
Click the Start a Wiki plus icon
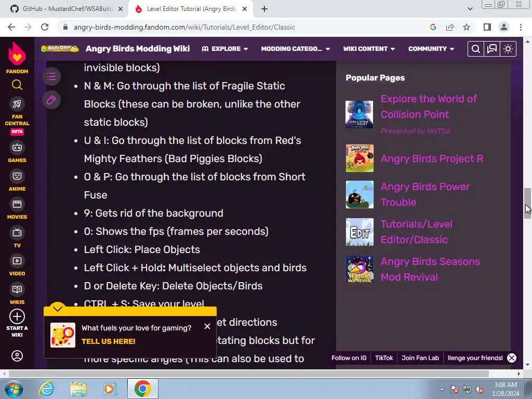tap(17, 316)
